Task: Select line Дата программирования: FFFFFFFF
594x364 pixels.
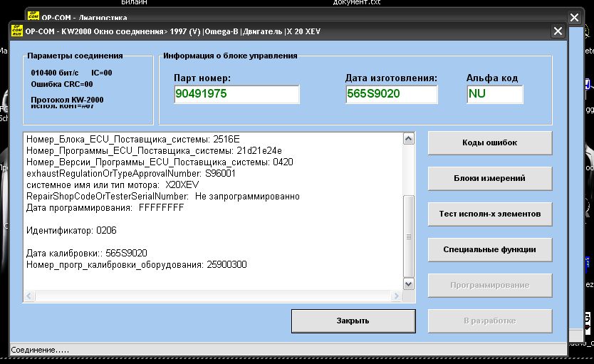Action: point(105,207)
